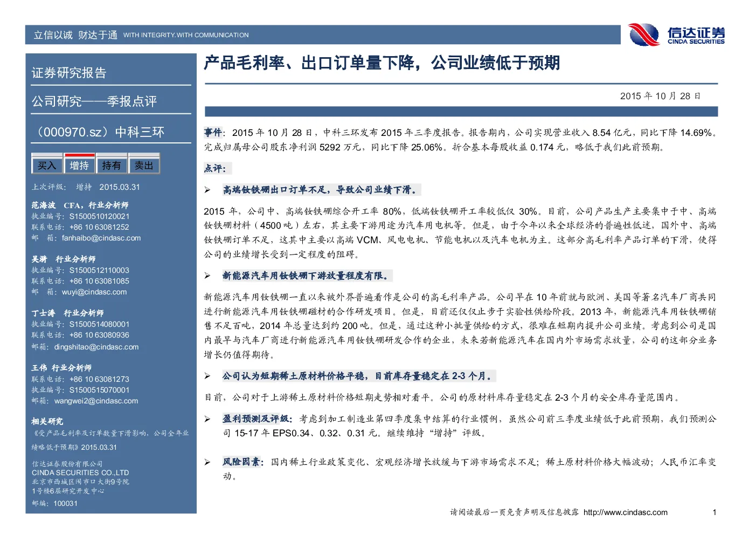Click email fanhaibo@cindasc.com
756x535 pixels.
coord(101,238)
